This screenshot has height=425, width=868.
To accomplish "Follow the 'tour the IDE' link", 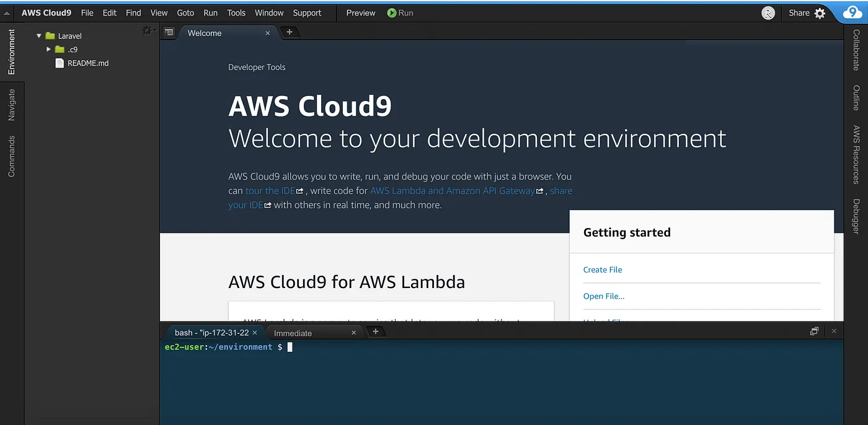I will pyautogui.click(x=271, y=191).
